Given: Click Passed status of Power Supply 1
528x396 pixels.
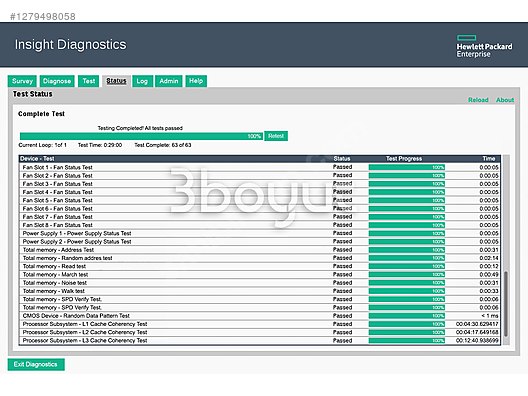Looking at the screenshot, I should 342,233.
